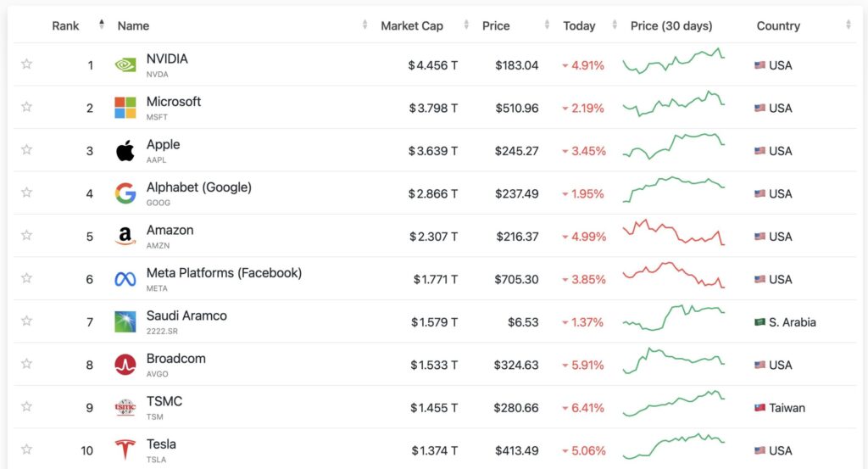Click Amazon's red 30-day price chart
This screenshot has height=469, width=868.
coord(674,233)
